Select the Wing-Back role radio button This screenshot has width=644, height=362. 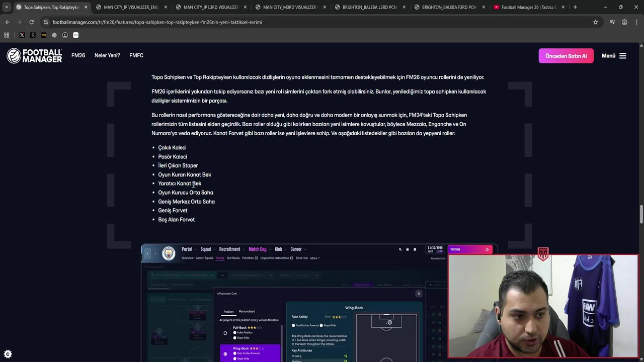click(225, 354)
